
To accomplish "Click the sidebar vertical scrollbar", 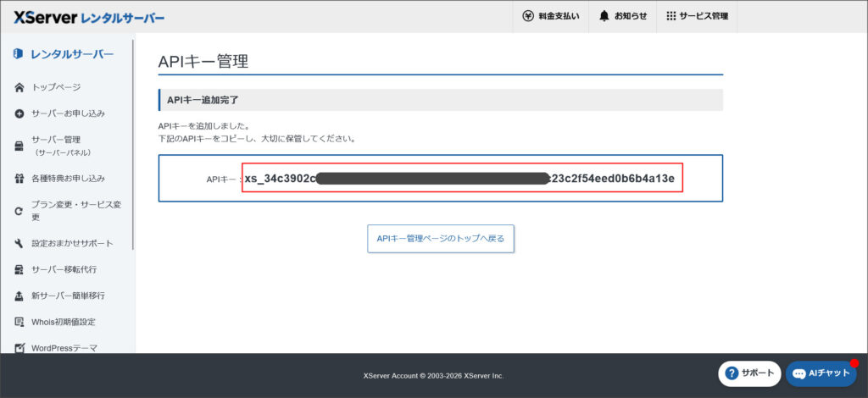I will [x=133, y=145].
